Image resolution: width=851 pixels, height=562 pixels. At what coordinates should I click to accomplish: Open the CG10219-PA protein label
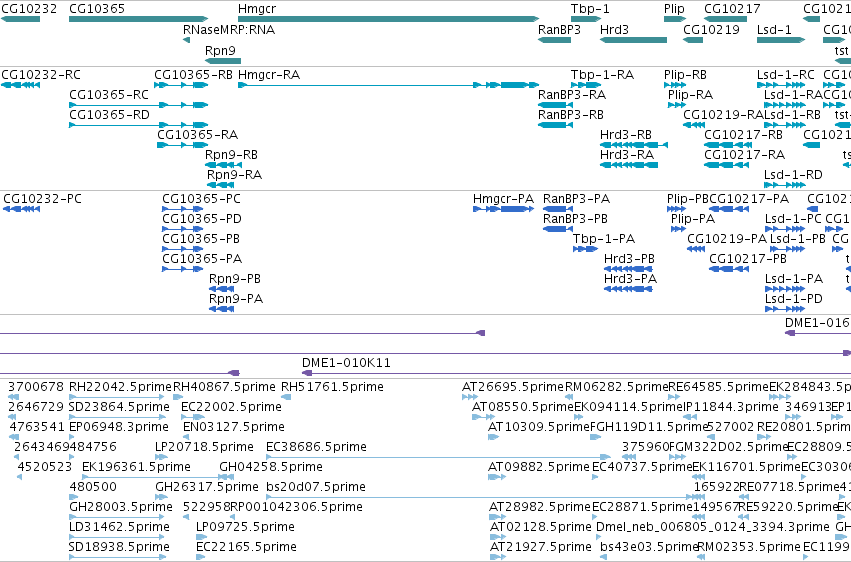(727, 239)
